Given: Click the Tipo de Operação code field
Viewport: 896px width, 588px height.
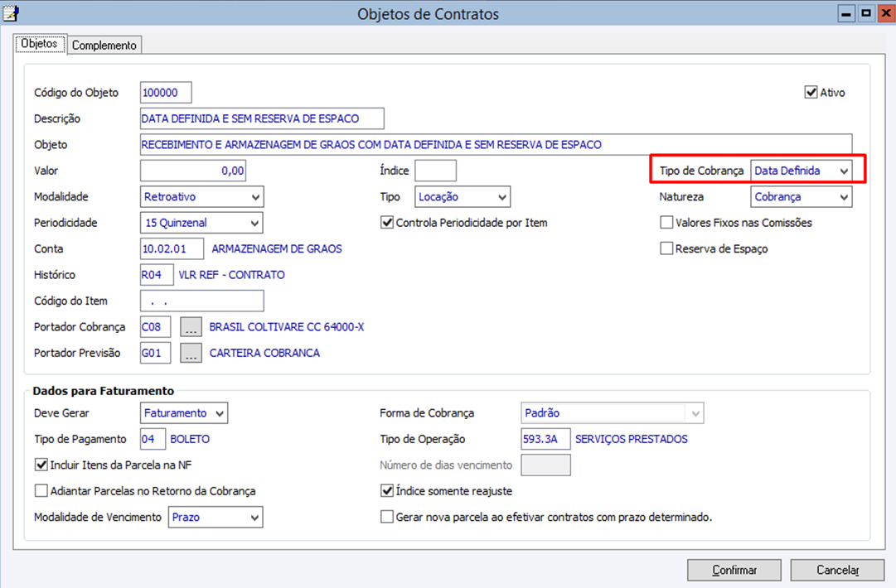Looking at the screenshot, I should tap(545, 439).
